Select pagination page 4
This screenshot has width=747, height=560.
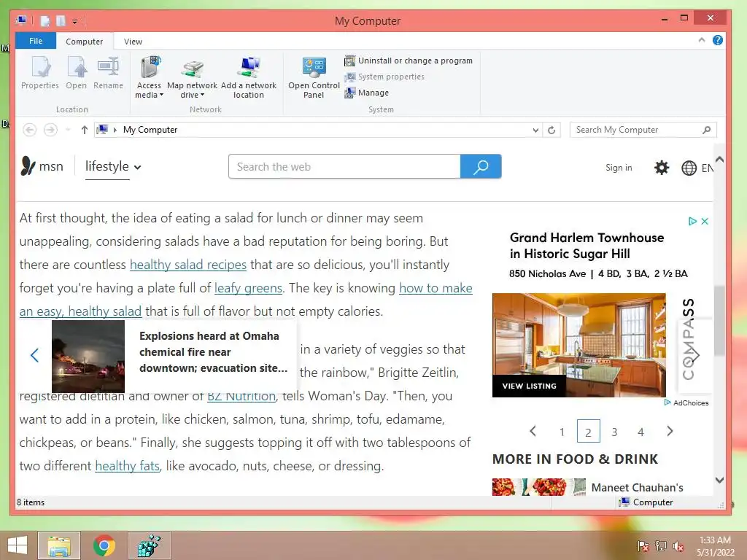pyautogui.click(x=640, y=432)
